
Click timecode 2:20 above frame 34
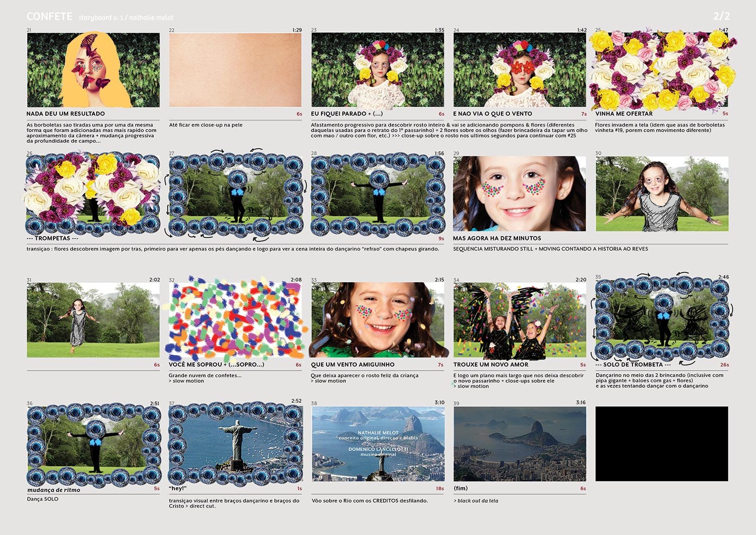581,280
